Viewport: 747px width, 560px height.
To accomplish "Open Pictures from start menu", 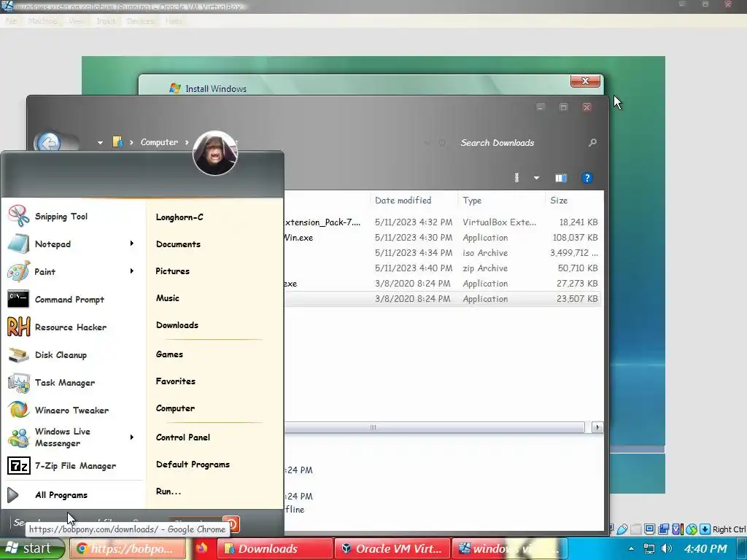I will [x=172, y=271].
